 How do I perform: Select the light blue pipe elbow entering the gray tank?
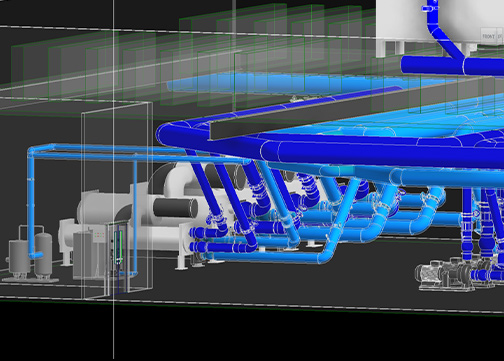coord(37,256)
